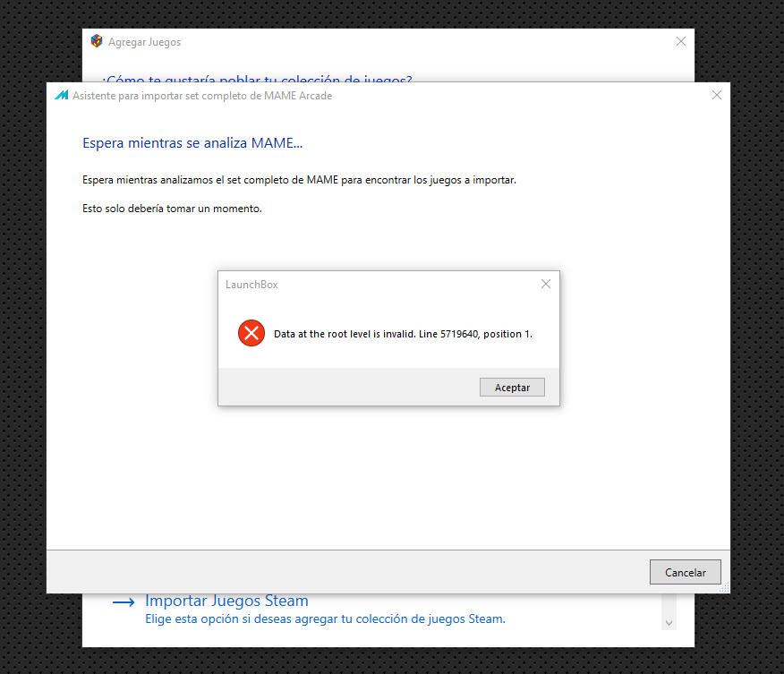This screenshot has height=674, width=784.
Task: Click the 'Agregar Juegos' window title
Action: tap(144, 42)
